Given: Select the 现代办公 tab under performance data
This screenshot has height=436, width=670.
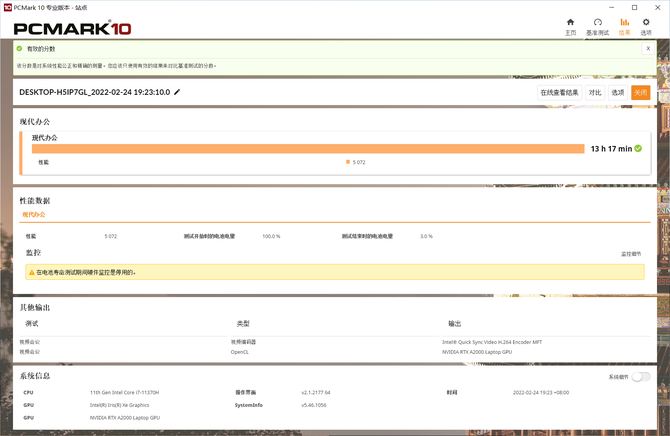Looking at the screenshot, I should 34,214.
